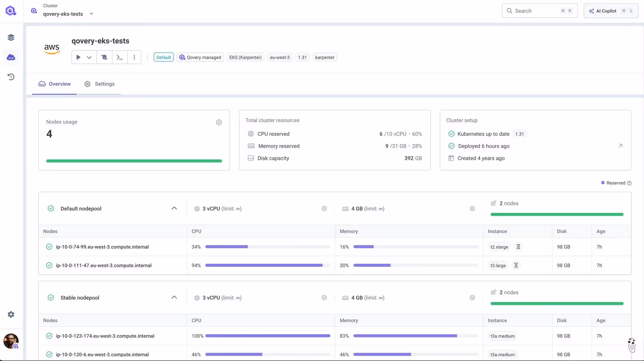Open the settings gear at the sidebar bottom
Screen dimensions: 644x361
(x=11, y=314)
